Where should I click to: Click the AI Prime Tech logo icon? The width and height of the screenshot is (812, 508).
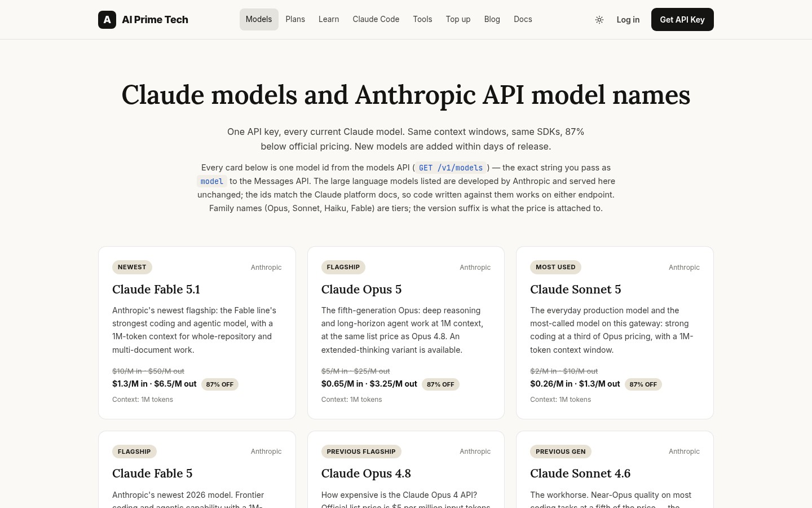[107, 19]
